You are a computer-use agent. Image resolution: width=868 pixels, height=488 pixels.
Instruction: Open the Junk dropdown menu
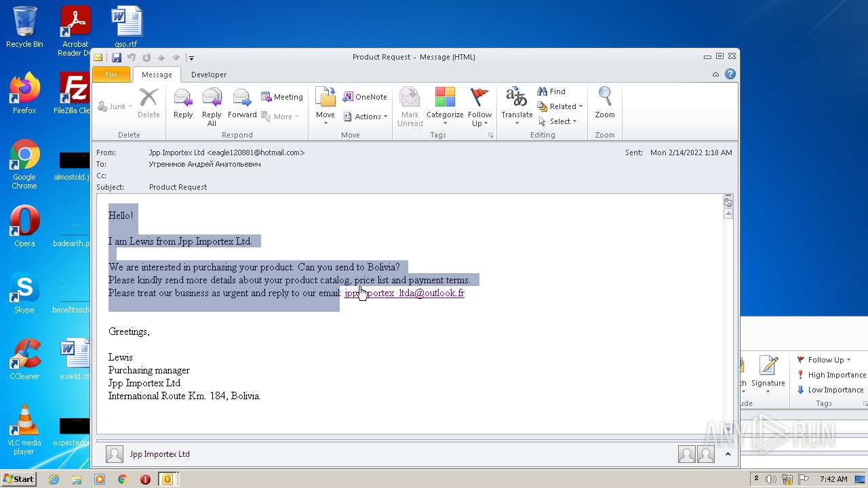[115, 106]
